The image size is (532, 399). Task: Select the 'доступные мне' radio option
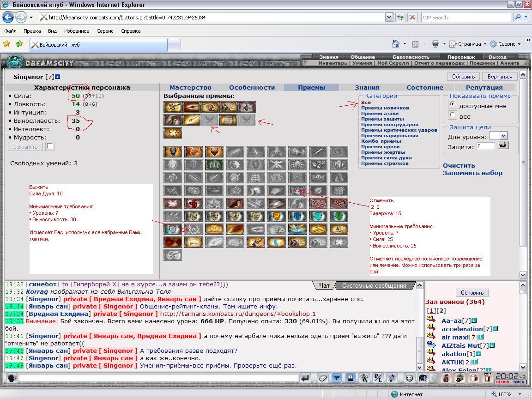452,105
